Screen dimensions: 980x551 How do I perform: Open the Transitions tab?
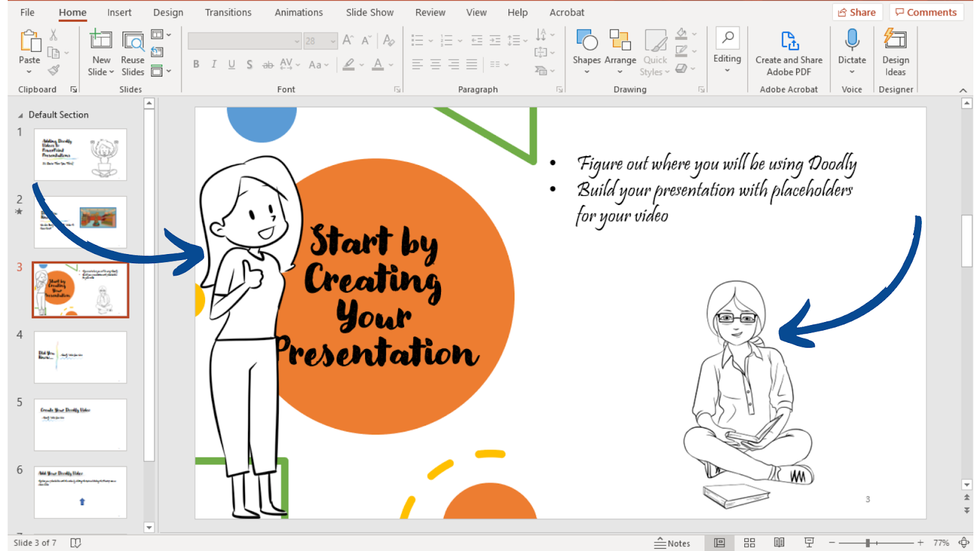(x=228, y=12)
